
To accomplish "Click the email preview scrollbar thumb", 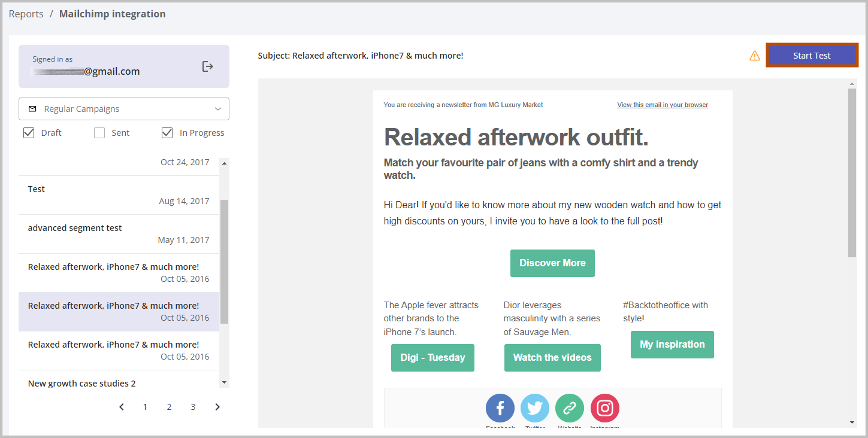I will click(x=852, y=173).
